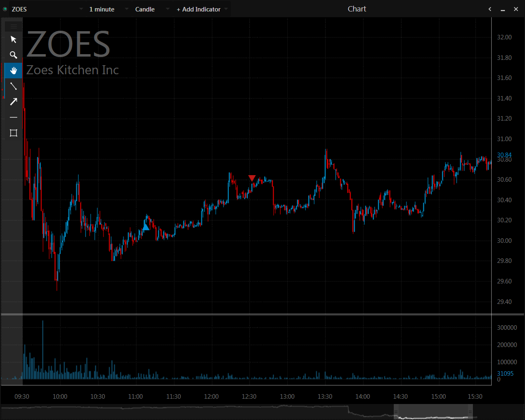Open the Add Indicator dropdown
The image size is (525, 420).
[202, 9]
